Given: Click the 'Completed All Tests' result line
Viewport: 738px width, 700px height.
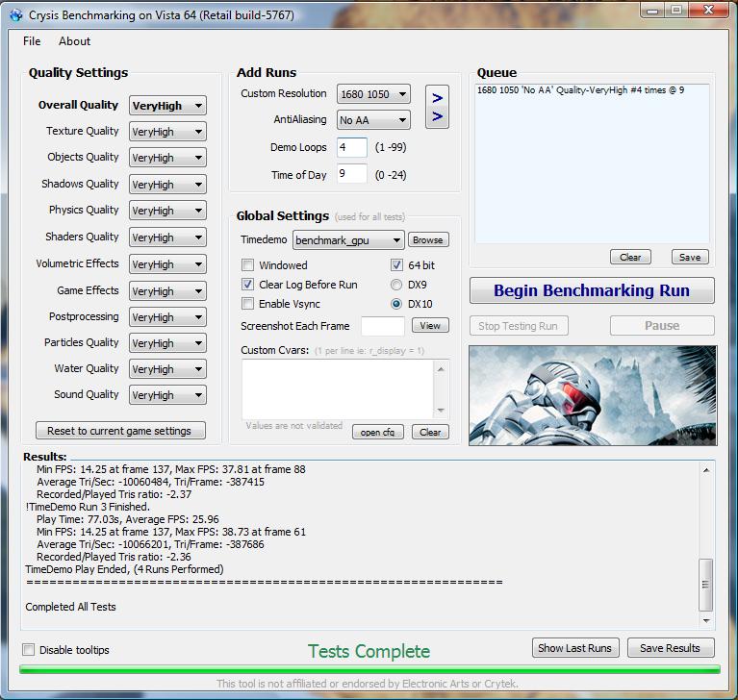Looking at the screenshot, I should [70, 607].
